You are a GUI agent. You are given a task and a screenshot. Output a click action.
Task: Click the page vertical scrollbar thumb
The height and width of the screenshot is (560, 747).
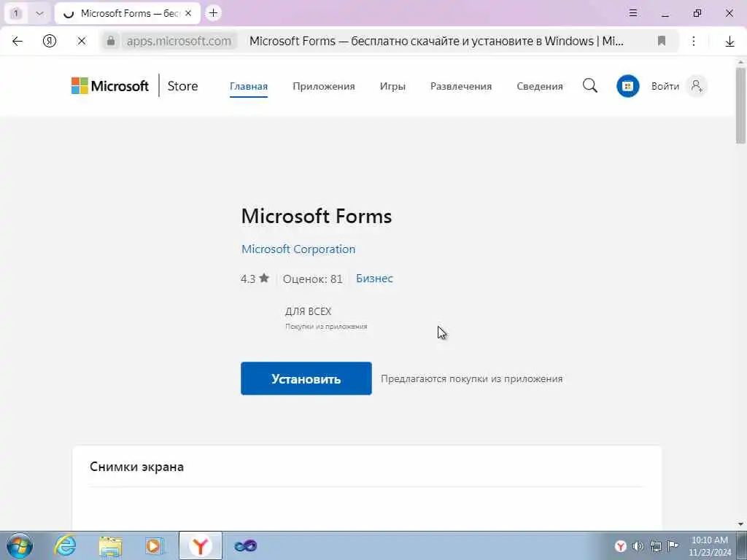740,105
